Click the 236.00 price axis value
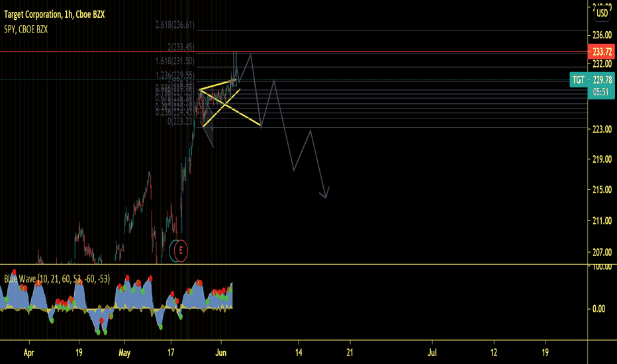617x364 pixels. [x=602, y=35]
